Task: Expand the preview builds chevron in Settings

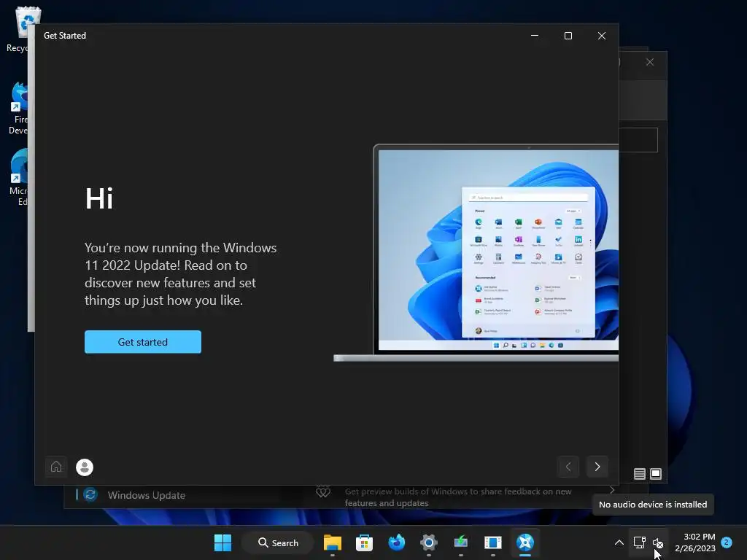Action: tap(612, 490)
